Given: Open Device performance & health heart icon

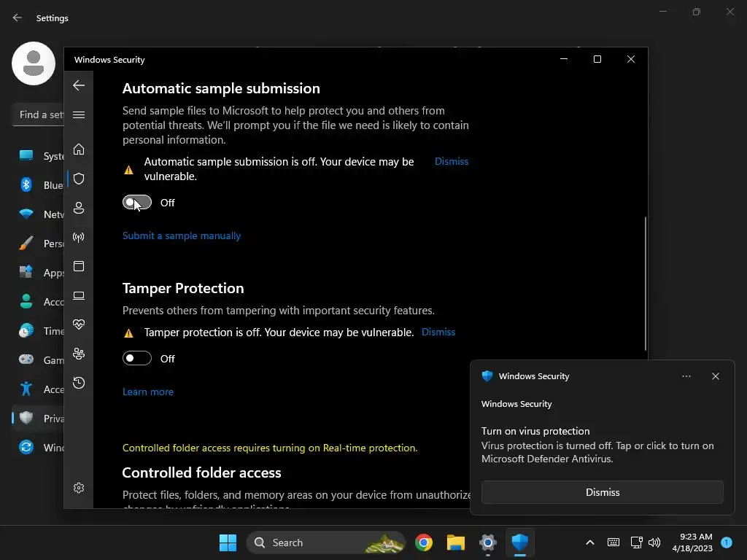Looking at the screenshot, I should [x=79, y=324].
